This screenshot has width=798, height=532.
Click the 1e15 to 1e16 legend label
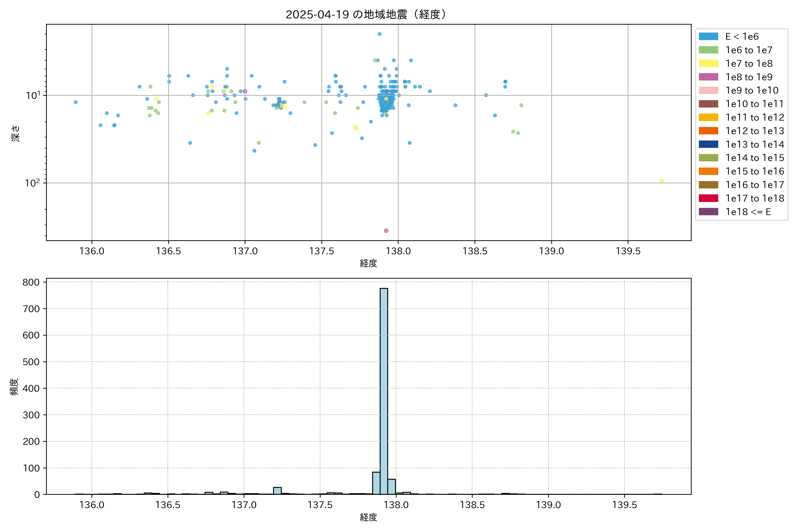[x=755, y=171]
